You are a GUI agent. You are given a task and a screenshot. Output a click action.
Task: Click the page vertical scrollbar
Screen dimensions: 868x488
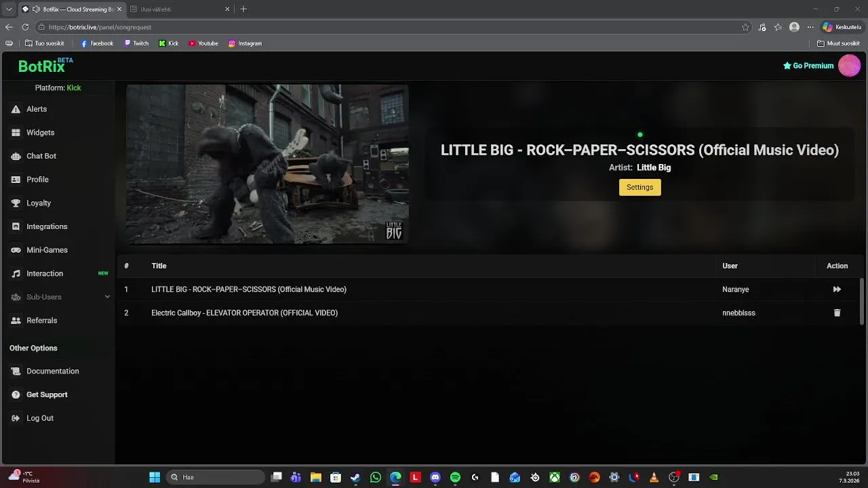pos(863,302)
